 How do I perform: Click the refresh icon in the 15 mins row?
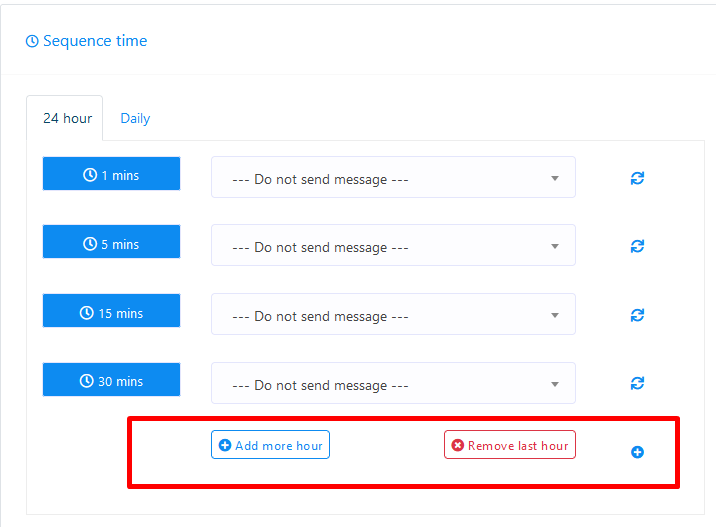(637, 315)
